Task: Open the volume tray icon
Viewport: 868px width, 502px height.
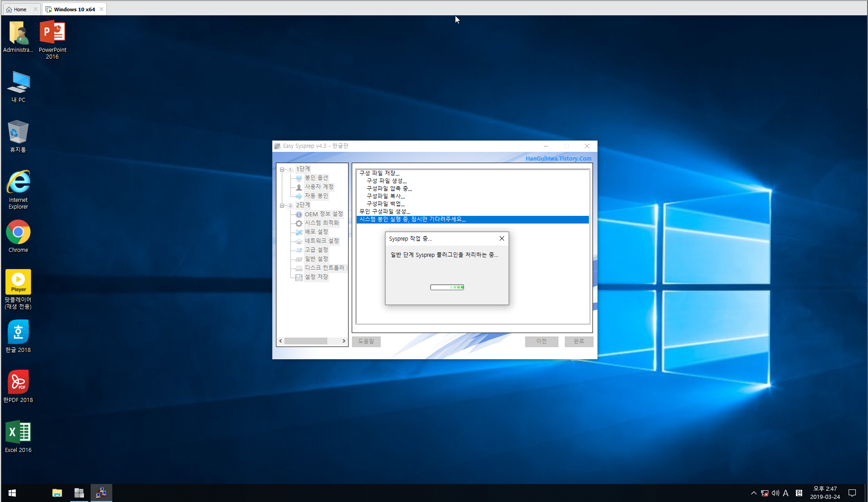Action: [x=775, y=493]
